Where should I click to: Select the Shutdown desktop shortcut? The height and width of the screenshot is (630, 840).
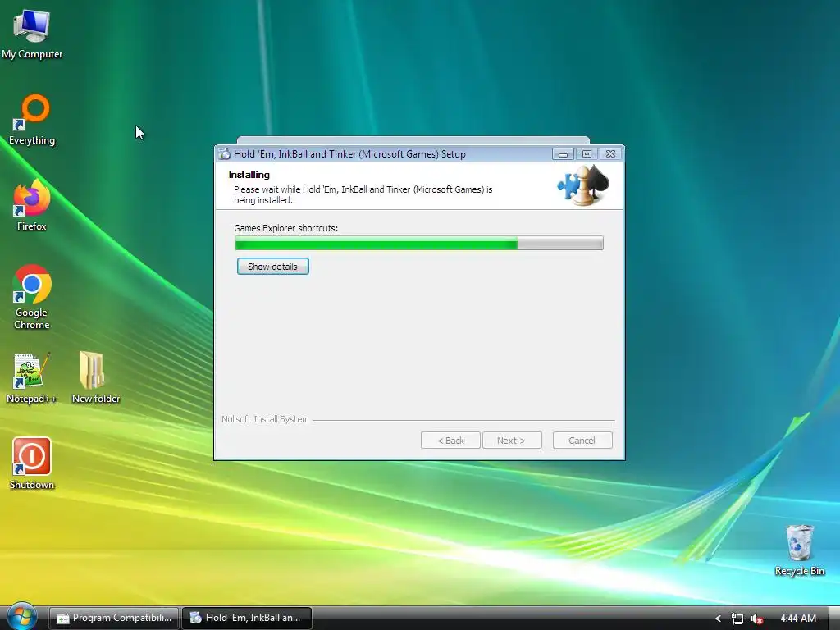pos(32,463)
